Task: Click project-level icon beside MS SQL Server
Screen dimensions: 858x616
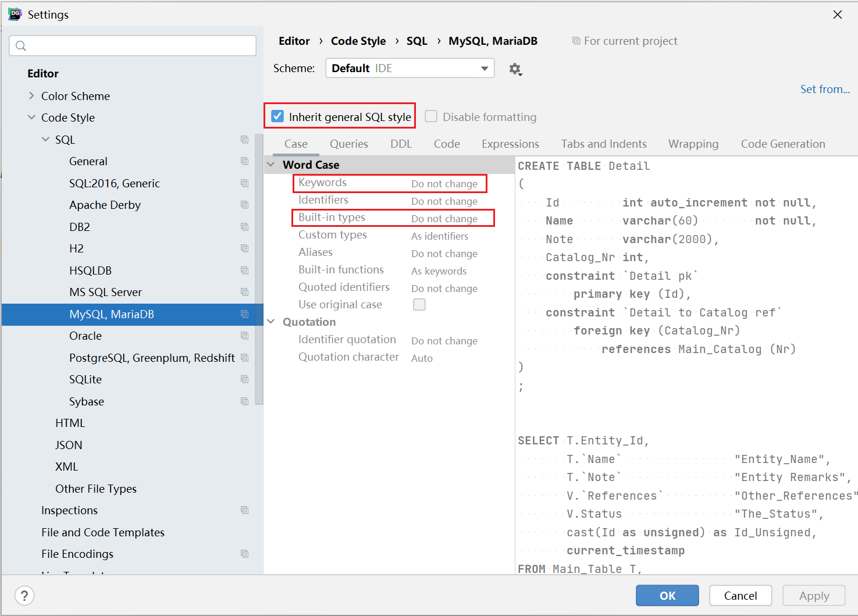Action: click(244, 292)
